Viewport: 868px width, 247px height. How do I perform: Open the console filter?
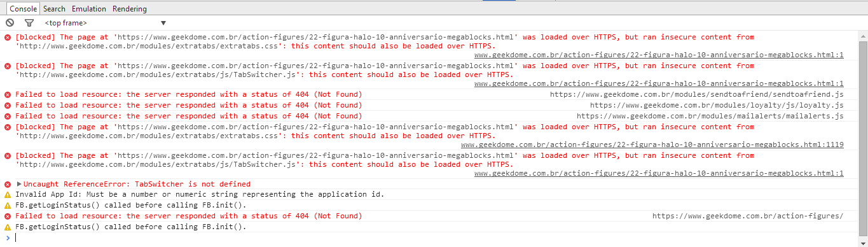point(29,23)
